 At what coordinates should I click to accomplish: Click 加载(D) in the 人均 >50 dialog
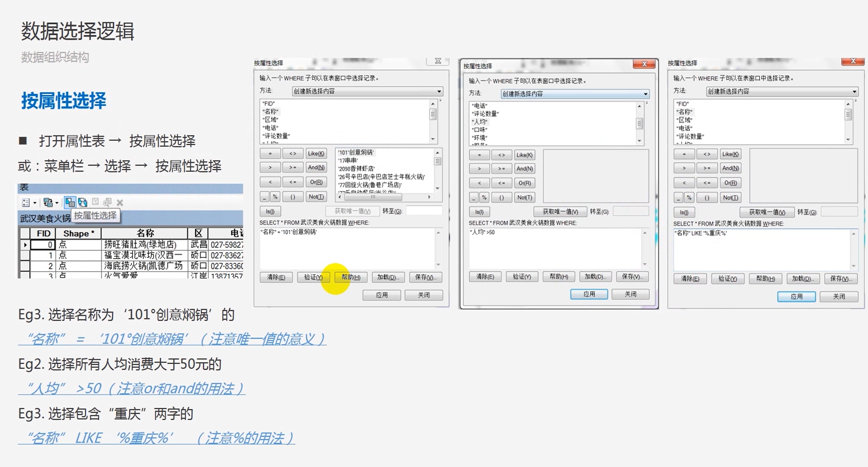pos(595,277)
